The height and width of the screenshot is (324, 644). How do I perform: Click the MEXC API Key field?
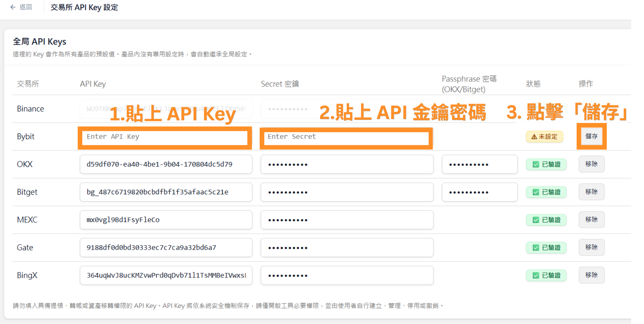pyautogui.click(x=166, y=220)
